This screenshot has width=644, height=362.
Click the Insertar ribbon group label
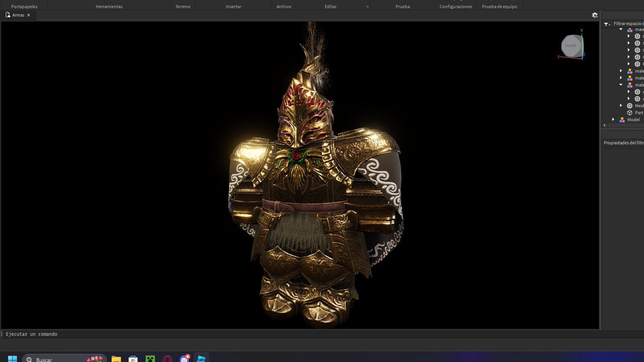coord(233,6)
